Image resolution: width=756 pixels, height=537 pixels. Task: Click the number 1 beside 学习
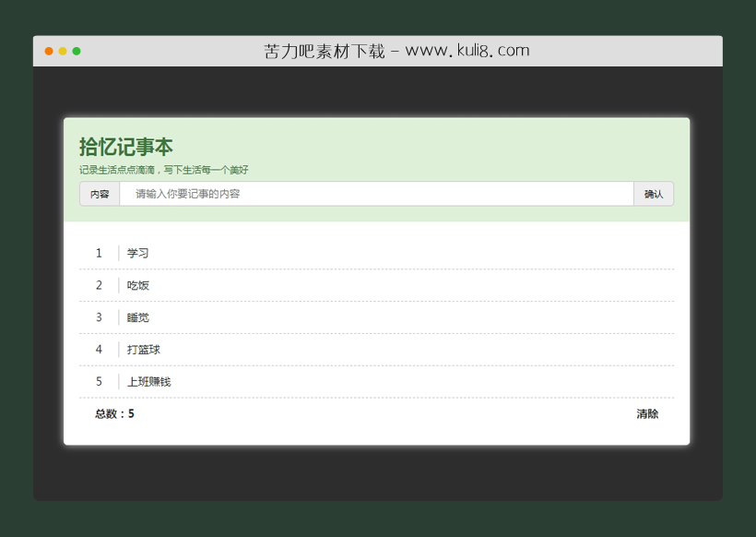tap(99, 253)
